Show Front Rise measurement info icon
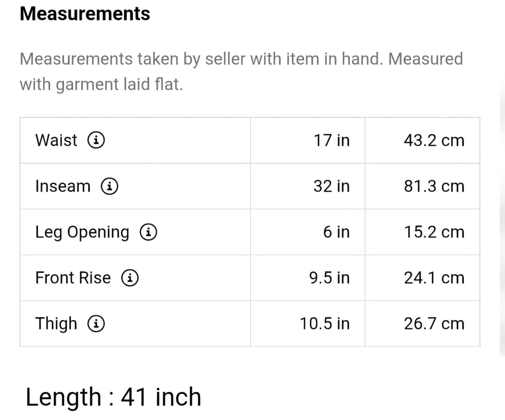The width and height of the screenshot is (505, 420). pyautogui.click(x=129, y=278)
